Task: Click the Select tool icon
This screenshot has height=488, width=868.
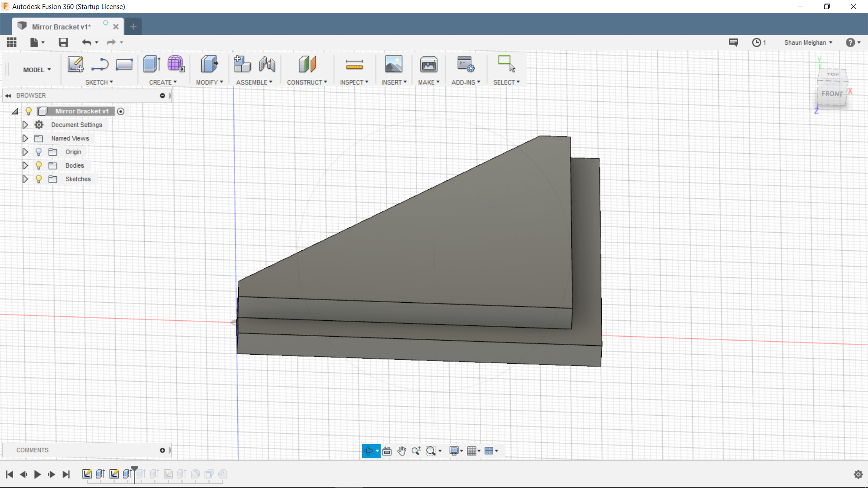Action: click(x=506, y=64)
